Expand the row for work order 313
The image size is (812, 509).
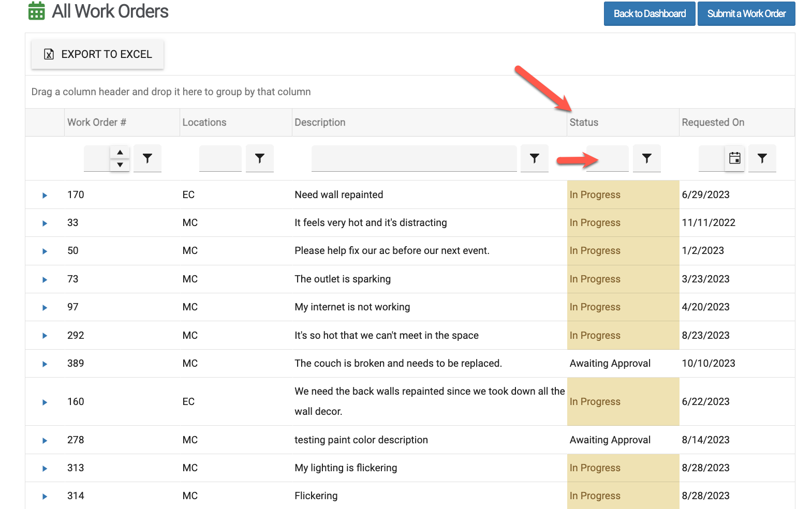coord(45,469)
